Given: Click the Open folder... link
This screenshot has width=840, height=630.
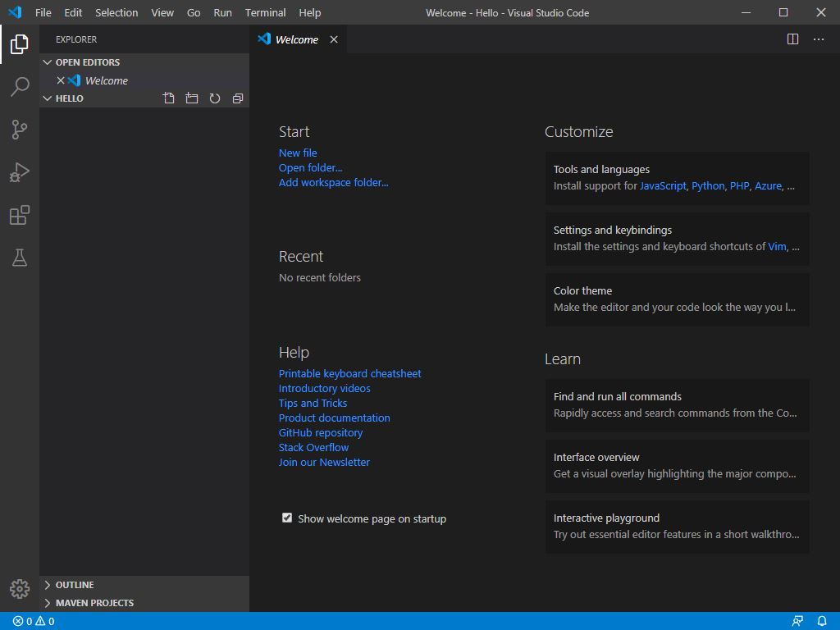Looking at the screenshot, I should (x=310, y=167).
